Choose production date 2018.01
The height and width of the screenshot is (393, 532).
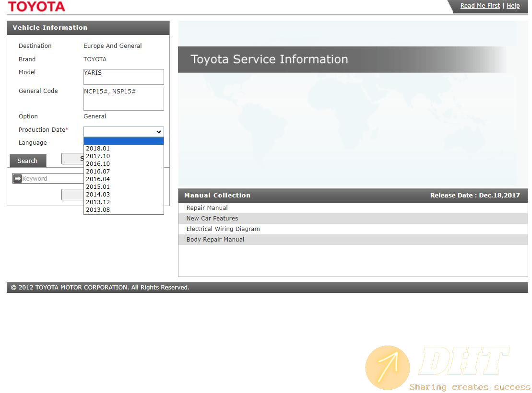point(123,149)
